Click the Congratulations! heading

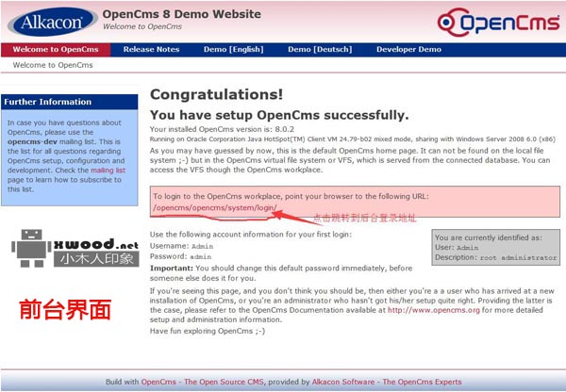coord(217,94)
